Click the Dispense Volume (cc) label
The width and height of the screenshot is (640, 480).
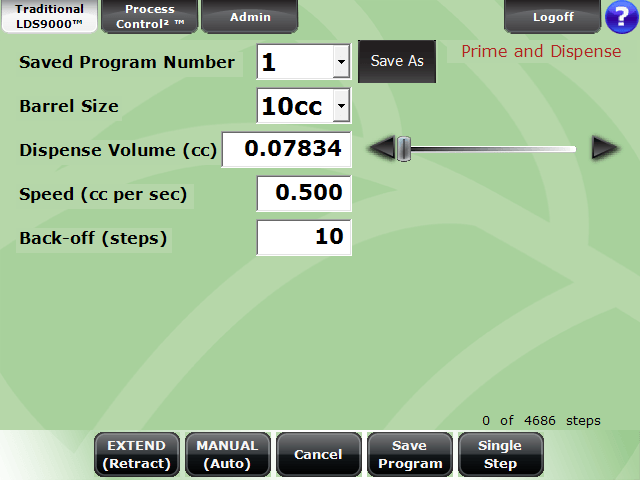(118, 151)
